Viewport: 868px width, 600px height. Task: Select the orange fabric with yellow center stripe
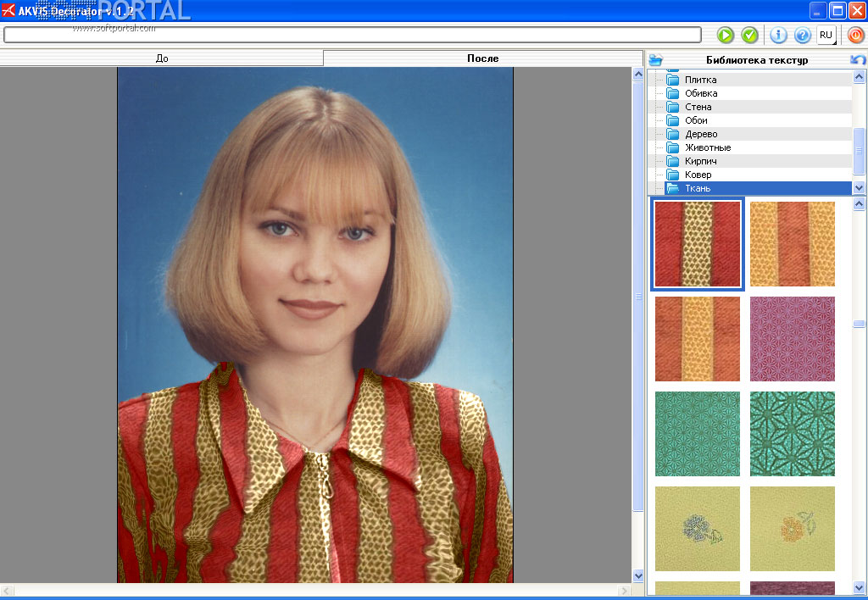(x=698, y=339)
